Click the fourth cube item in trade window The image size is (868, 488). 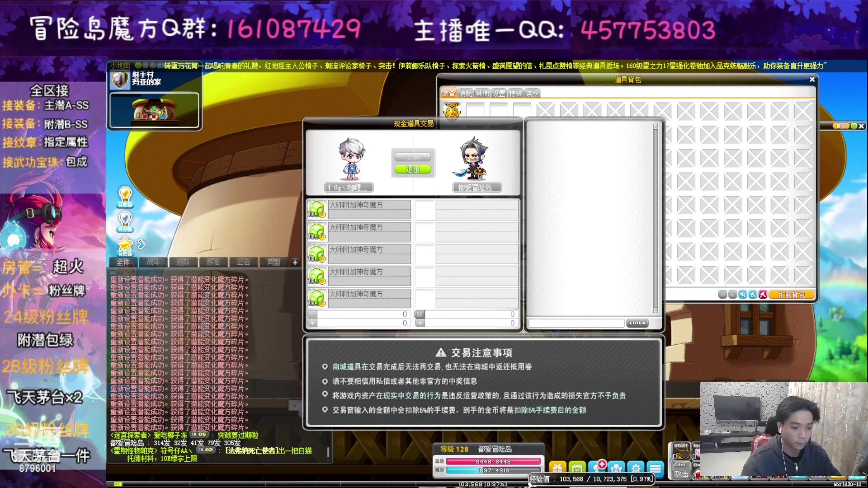(x=317, y=276)
